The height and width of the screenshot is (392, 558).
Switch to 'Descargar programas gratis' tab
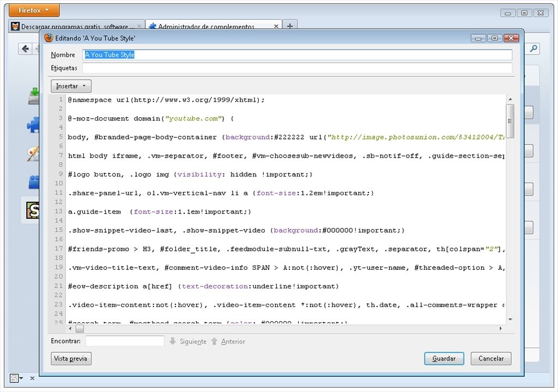(x=76, y=26)
